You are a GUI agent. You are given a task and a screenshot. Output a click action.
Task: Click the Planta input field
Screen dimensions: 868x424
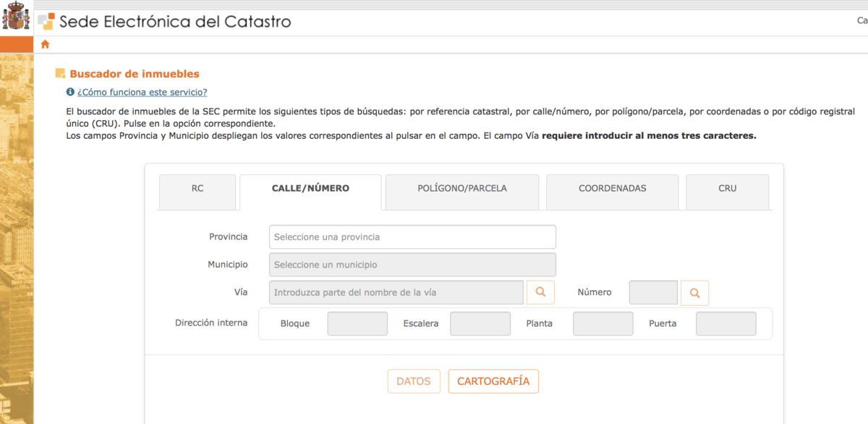(603, 323)
